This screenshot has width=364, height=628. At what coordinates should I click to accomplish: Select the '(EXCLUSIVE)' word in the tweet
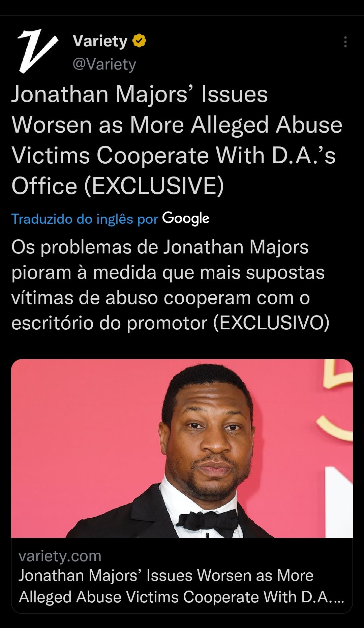point(154,186)
